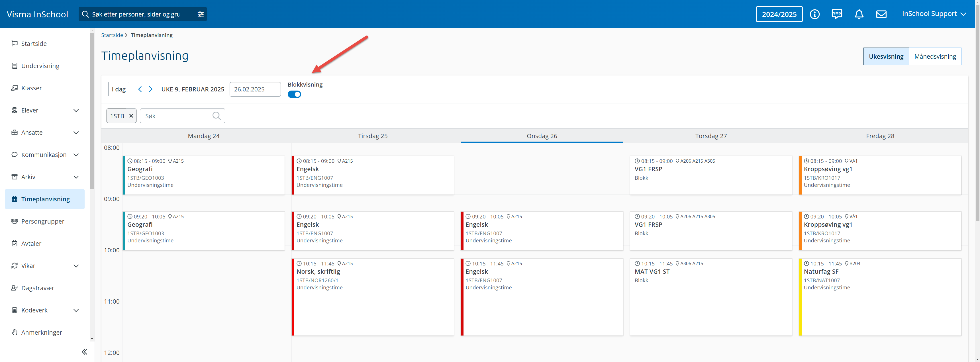980x362 pixels.
Task: Select the Ukesvisning tab
Action: 886,56
